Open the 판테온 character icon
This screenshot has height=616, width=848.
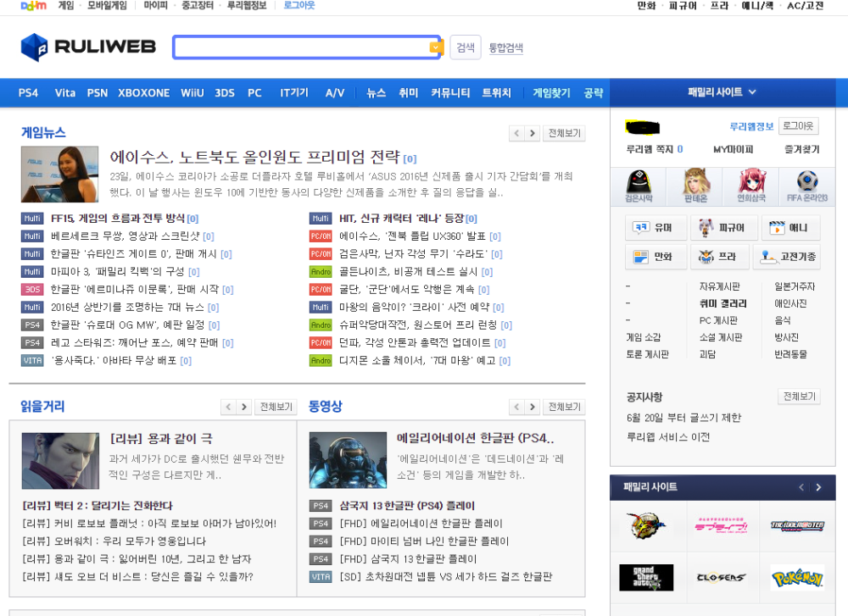(x=695, y=186)
